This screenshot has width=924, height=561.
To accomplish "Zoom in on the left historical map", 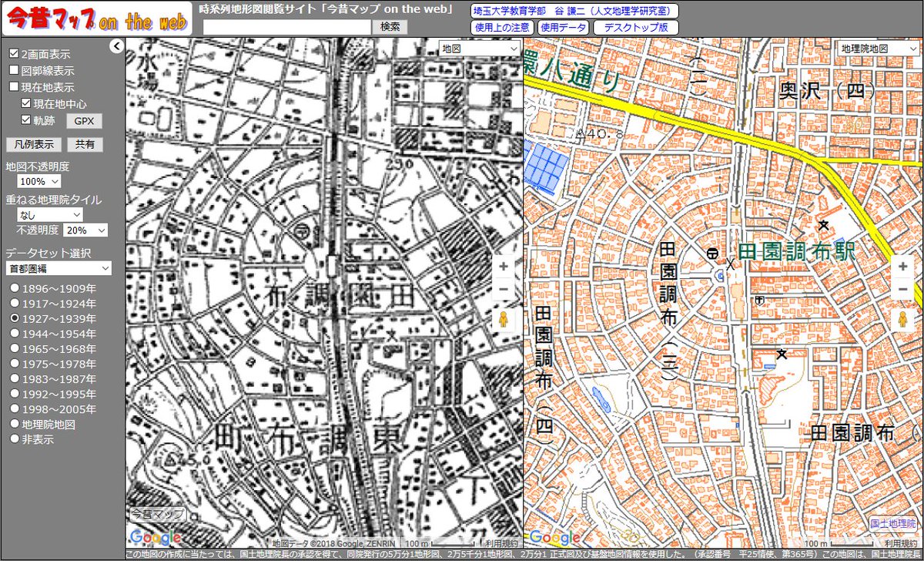I will tap(504, 267).
